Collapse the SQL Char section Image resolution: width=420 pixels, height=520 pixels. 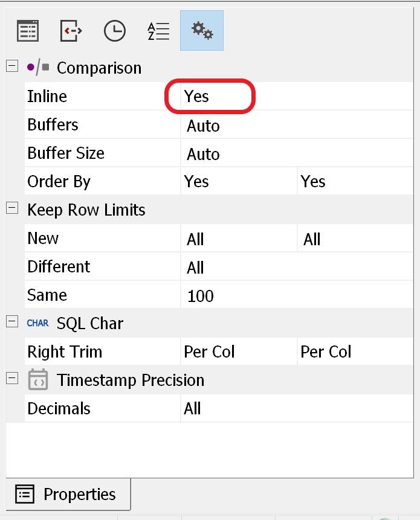click(12, 322)
